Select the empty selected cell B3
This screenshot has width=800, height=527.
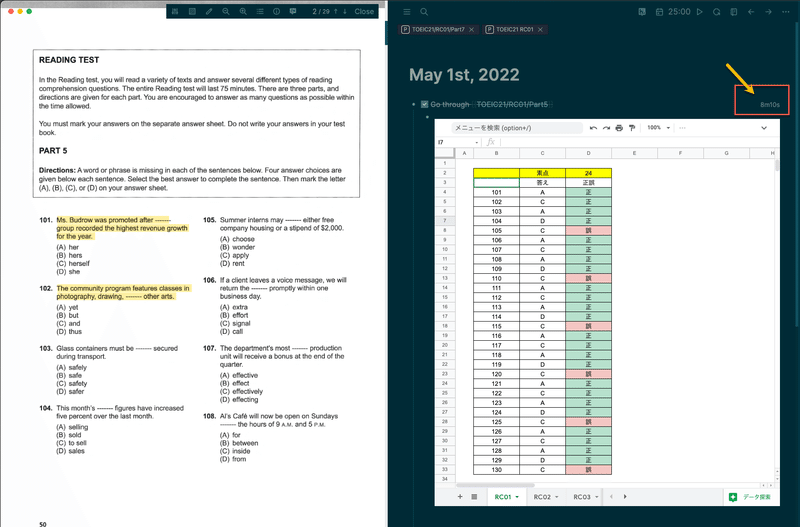coord(496,183)
